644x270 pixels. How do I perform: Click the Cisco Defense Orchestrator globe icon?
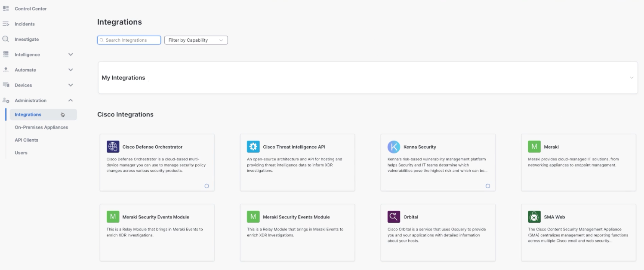pyautogui.click(x=113, y=147)
